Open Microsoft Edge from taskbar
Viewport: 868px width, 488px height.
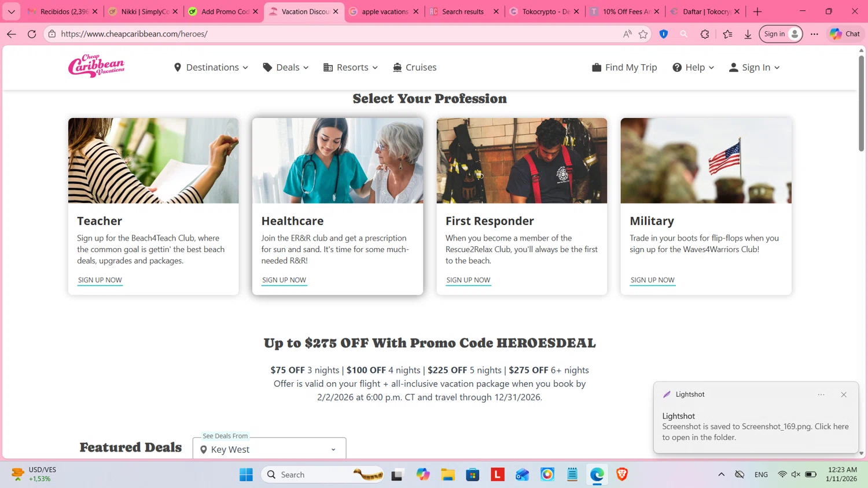[x=597, y=475]
